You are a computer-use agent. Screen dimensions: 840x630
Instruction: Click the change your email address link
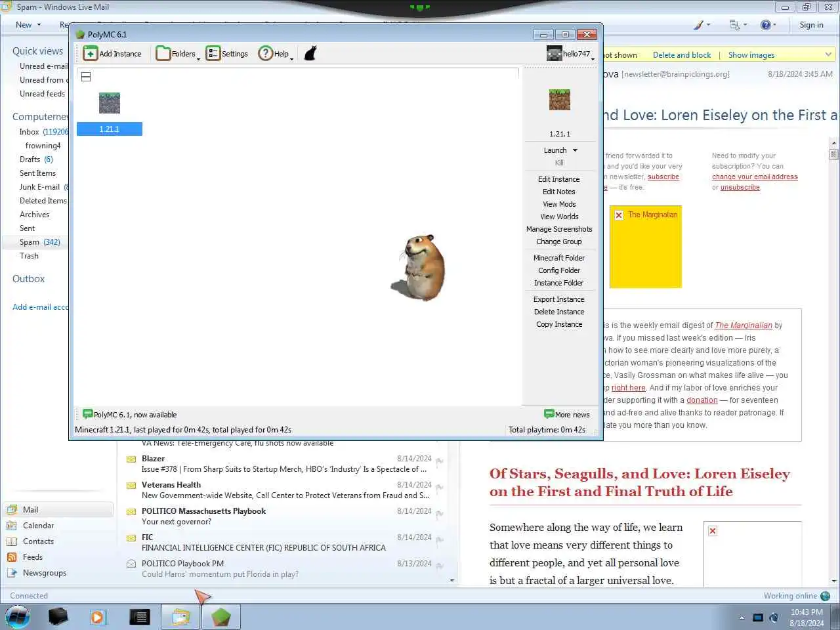(755, 177)
